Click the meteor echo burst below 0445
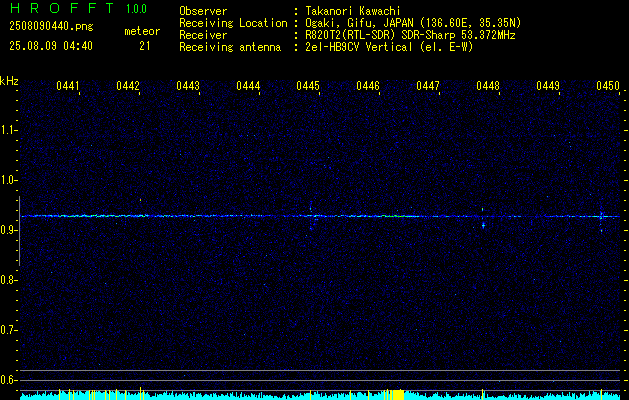The image size is (629, 400). pyautogui.click(x=312, y=217)
